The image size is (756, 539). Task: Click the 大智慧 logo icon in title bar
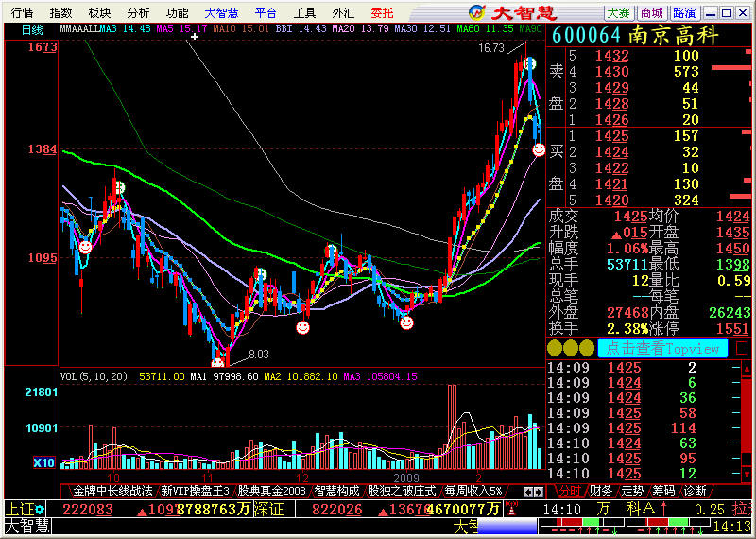(x=476, y=12)
